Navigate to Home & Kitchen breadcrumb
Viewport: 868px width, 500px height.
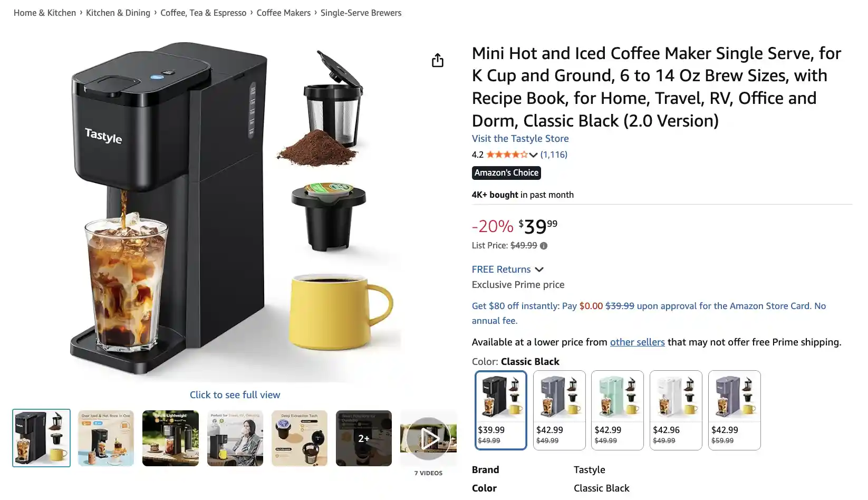[45, 13]
